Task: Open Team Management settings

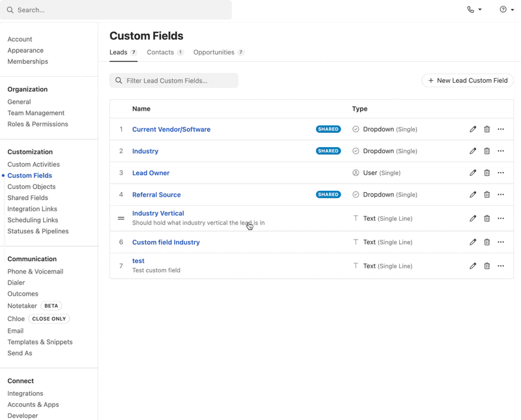Action: tap(36, 113)
